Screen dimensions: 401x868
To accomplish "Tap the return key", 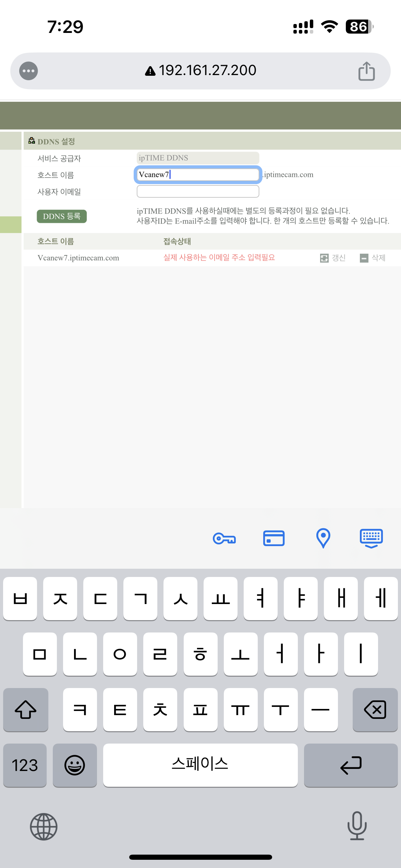I will pos(351,765).
